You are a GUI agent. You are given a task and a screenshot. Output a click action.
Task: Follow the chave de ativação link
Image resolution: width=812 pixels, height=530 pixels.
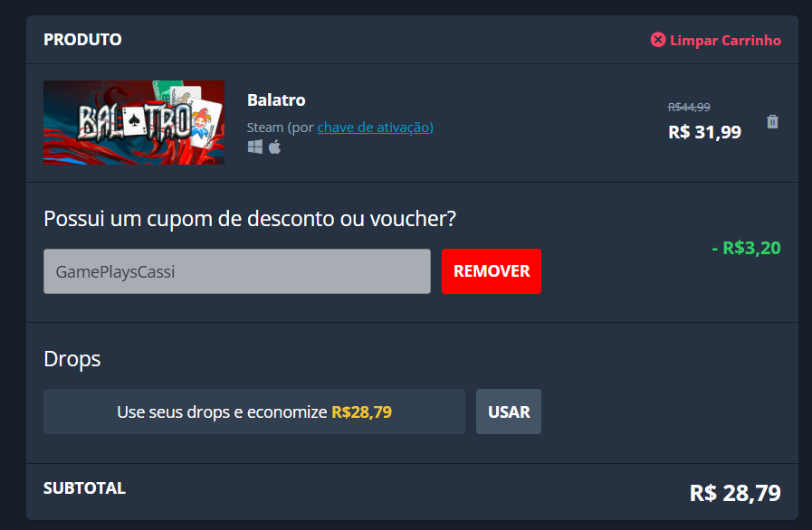(x=375, y=128)
